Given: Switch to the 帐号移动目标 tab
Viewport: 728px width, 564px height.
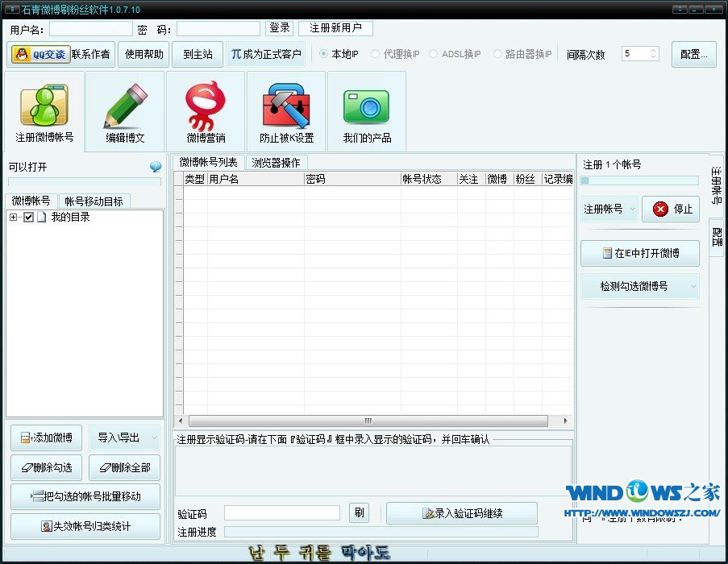Looking at the screenshot, I should coord(94,201).
